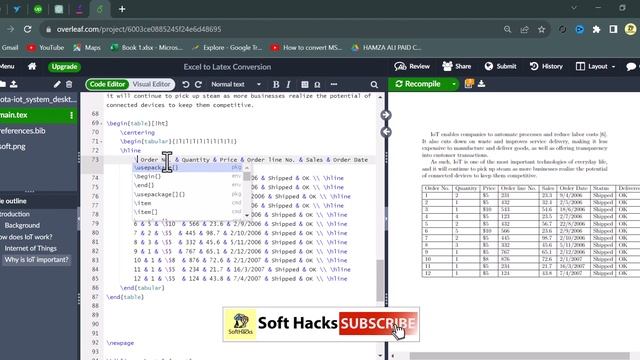Open the chat bubble icon

(631, 67)
